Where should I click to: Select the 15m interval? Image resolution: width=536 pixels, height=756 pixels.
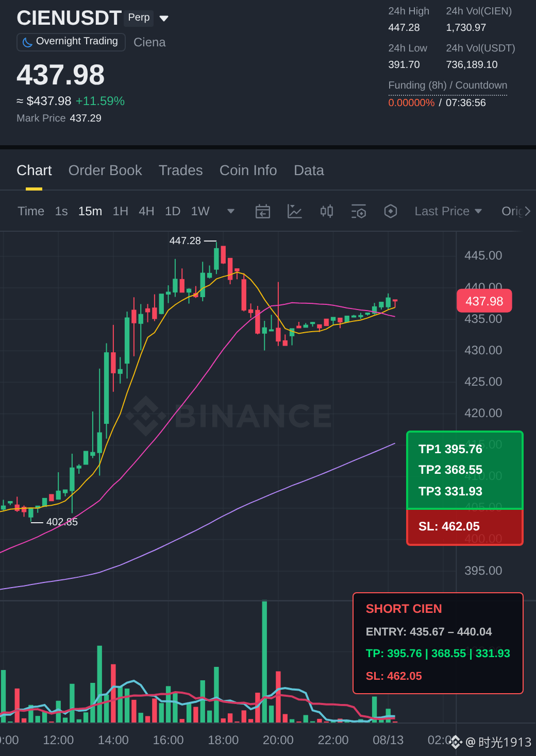coord(90,211)
